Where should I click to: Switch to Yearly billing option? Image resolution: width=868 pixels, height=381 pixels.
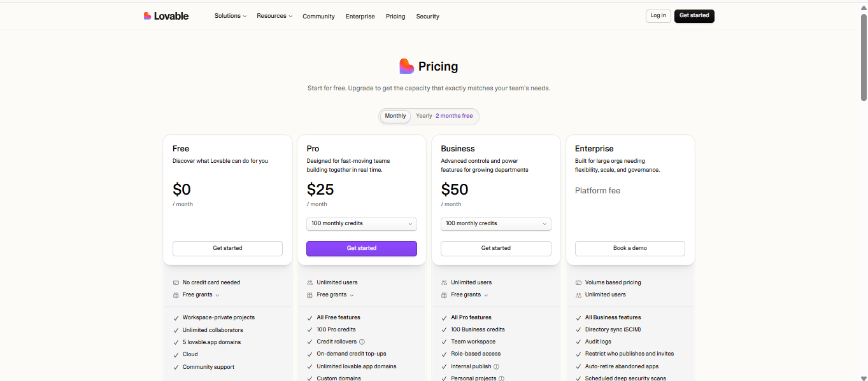[x=424, y=116]
